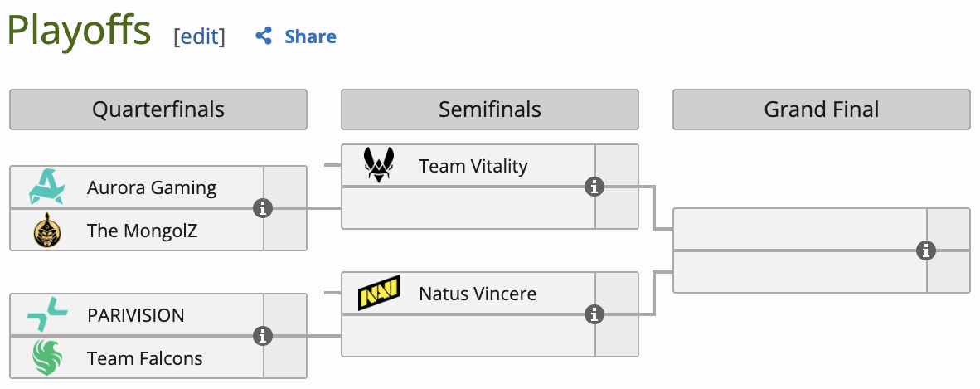Click the edit link next to Playoffs

point(199,36)
